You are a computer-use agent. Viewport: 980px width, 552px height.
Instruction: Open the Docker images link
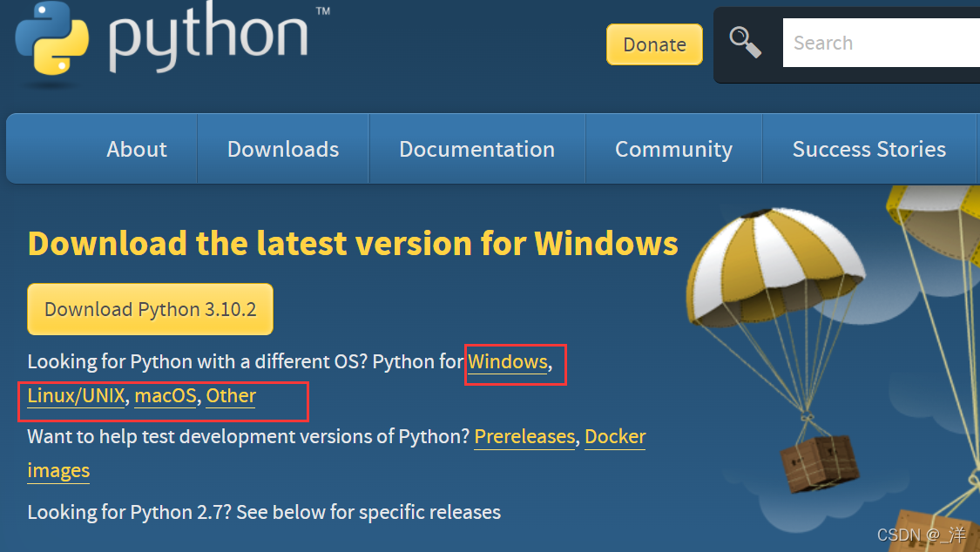pyautogui.click(x=615, y=436)
